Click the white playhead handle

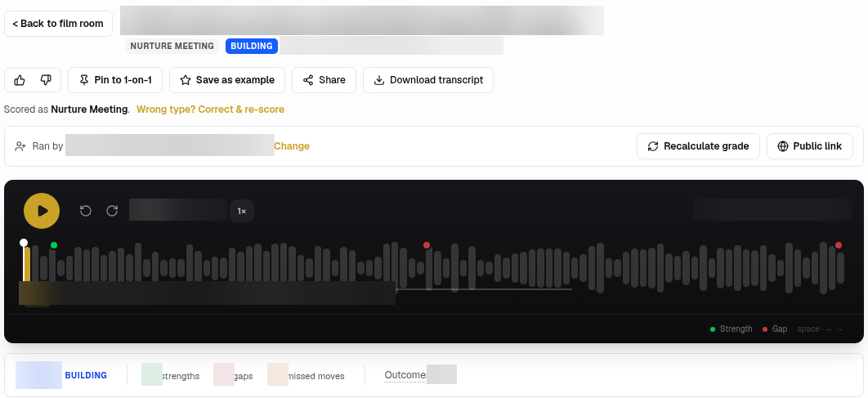24,243
